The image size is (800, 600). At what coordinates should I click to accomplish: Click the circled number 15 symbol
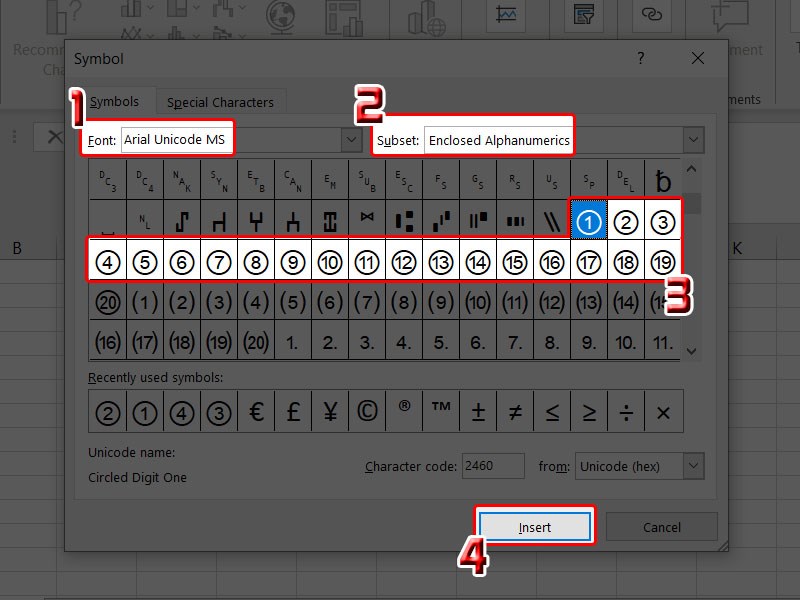pos(515,262)
